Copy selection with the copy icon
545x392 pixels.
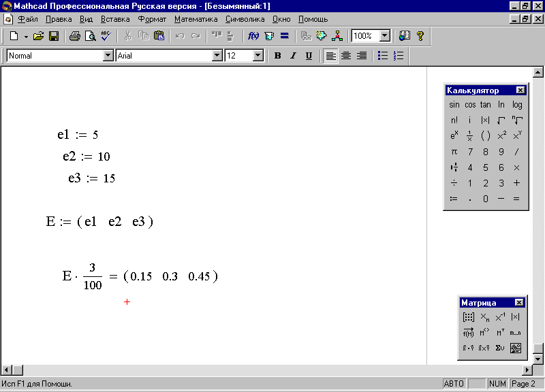(x=143, y=36)
